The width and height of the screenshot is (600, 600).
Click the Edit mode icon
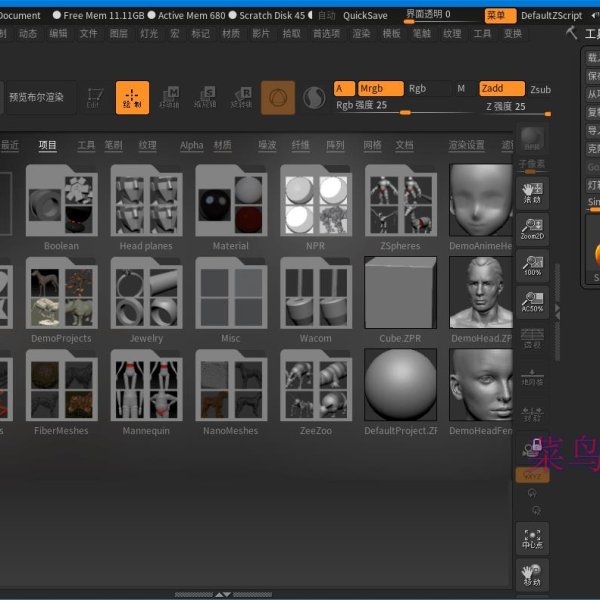[x=94, y=97]
